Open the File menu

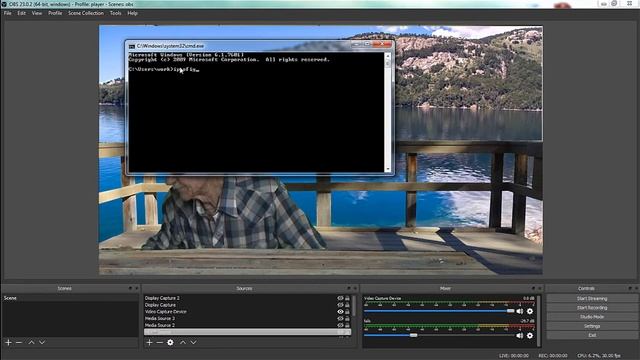(7, 13)
